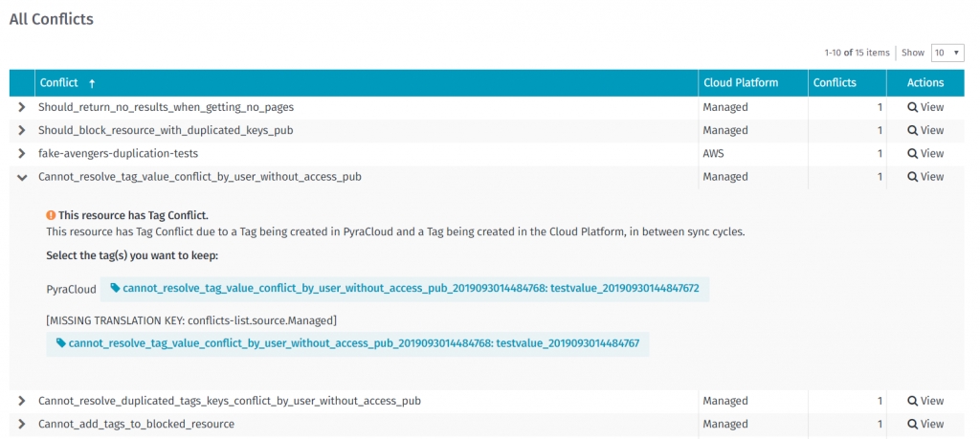Viewport: 980px width, 439px height.
Task: Click the Cannot_resolve_duplicated_tags_keys_conflict_by_user_without_access_pub name
Action: [x=229, y=401]
